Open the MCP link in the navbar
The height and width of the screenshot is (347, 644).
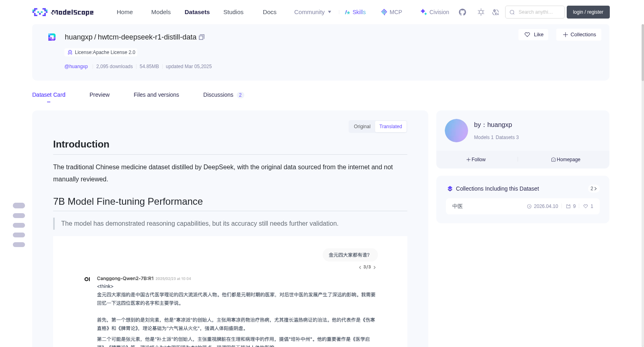[391, 12]
